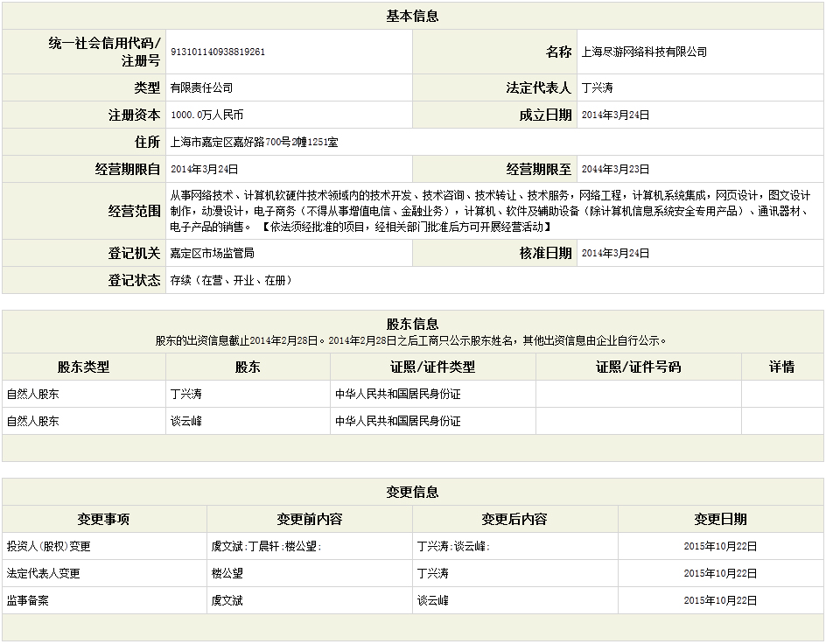The height and width of the screenshot is (644, 826).
Task: Select the 法定代表人变更 row label
Action: tap(43, 574)
